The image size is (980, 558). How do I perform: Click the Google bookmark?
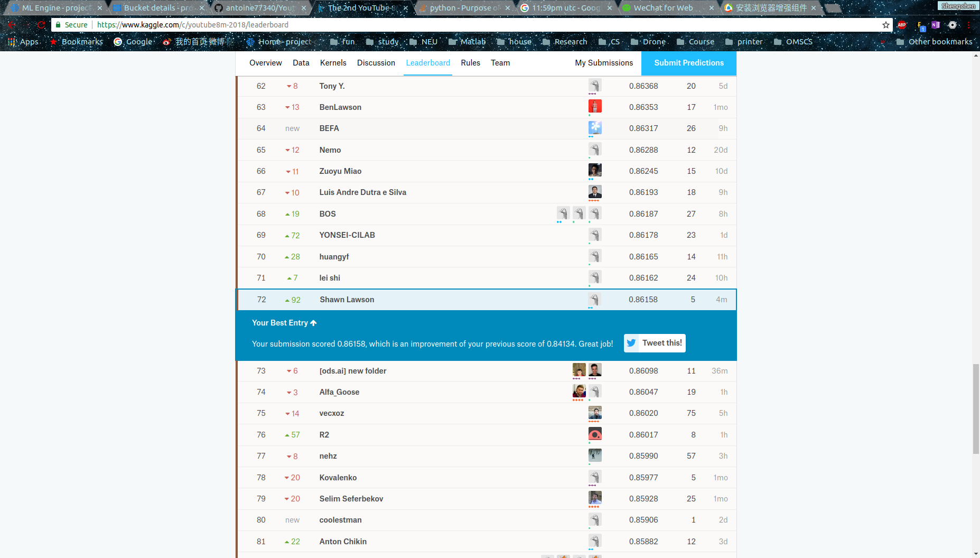pos(133,42)
